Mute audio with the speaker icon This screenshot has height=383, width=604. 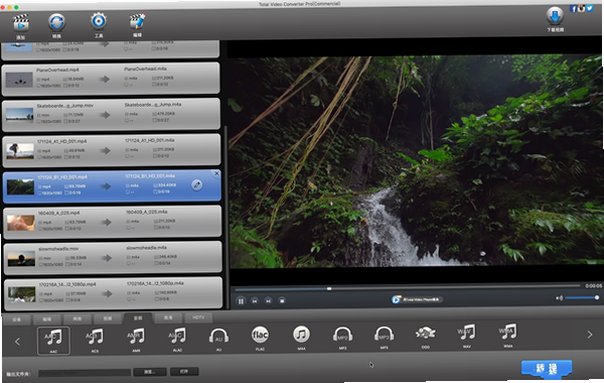coord(559,298)
